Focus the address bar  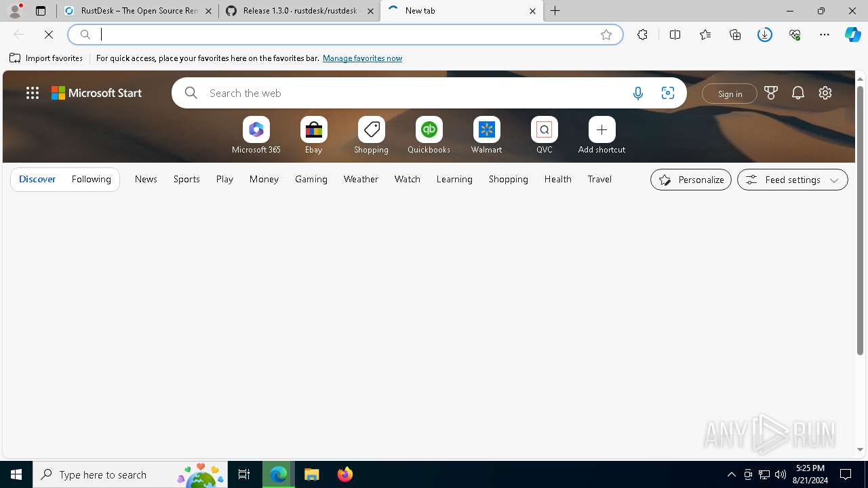[346, 35]
